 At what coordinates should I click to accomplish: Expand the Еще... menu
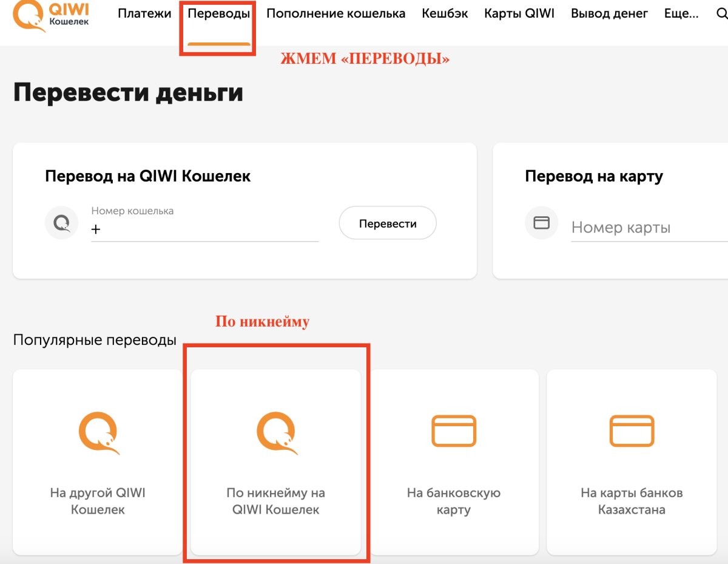pos(681,13)
